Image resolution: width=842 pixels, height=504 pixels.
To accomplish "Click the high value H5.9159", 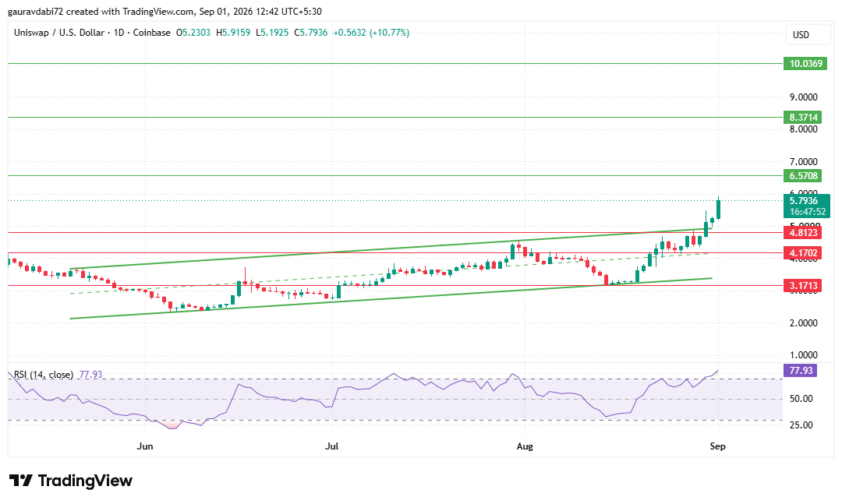I will click(x=233, y=33).
